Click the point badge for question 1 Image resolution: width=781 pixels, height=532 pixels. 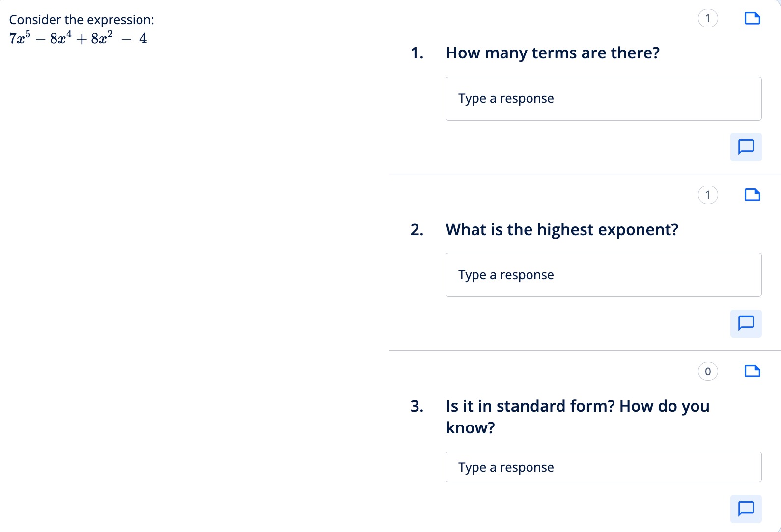[708, 18]
